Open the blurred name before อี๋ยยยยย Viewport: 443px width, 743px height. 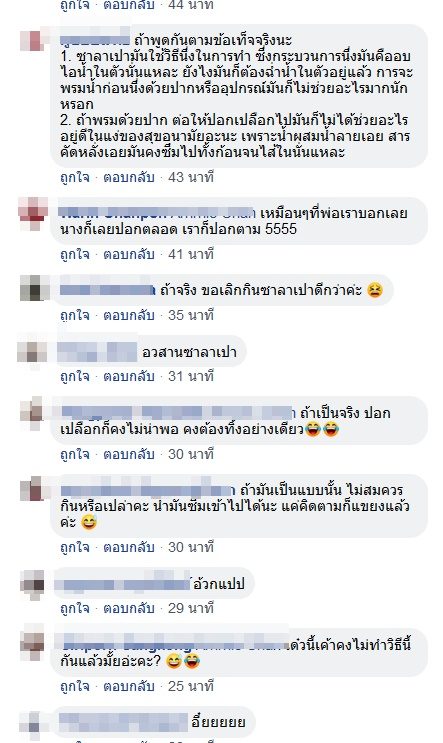(x=123, y=723)
